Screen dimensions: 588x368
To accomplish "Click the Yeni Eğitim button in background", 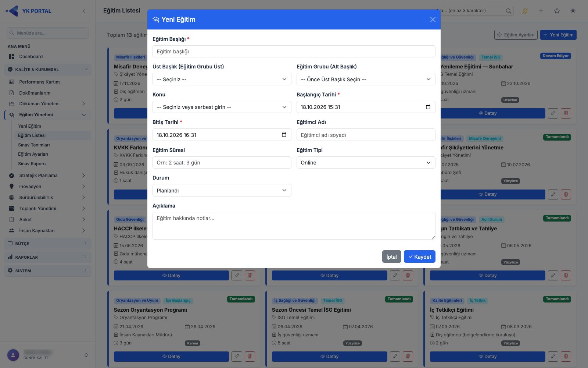I will (x=558, y=35).
